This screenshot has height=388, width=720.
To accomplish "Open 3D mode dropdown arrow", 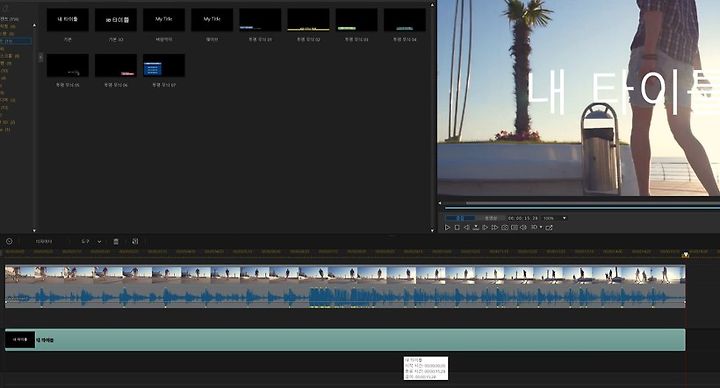I will [541, 227].
